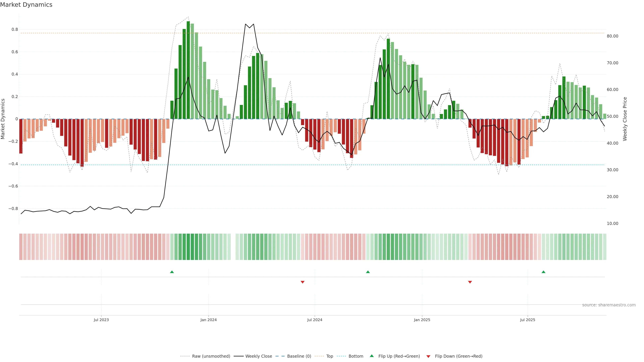
Task: Hide the Bottom threshold line via legend
Action: (356, 356)
